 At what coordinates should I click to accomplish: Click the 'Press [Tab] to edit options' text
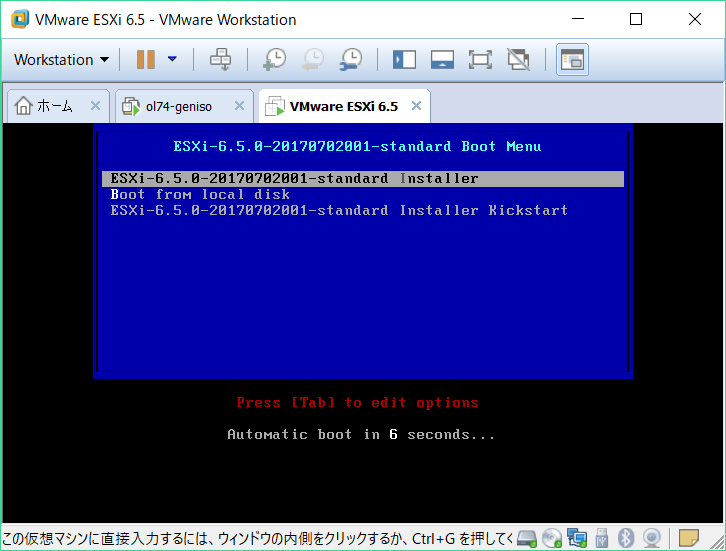[357, 402]
